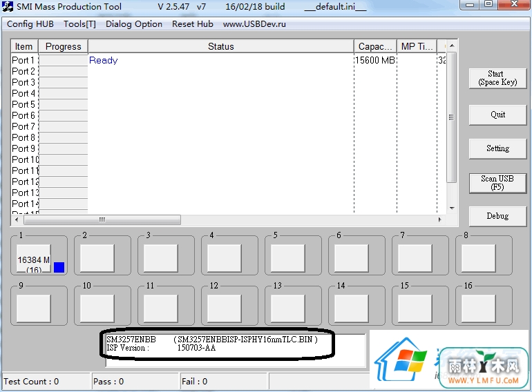Select empty port slot 16
This screenshot has height=392, width=532.
tap(478, 308)
